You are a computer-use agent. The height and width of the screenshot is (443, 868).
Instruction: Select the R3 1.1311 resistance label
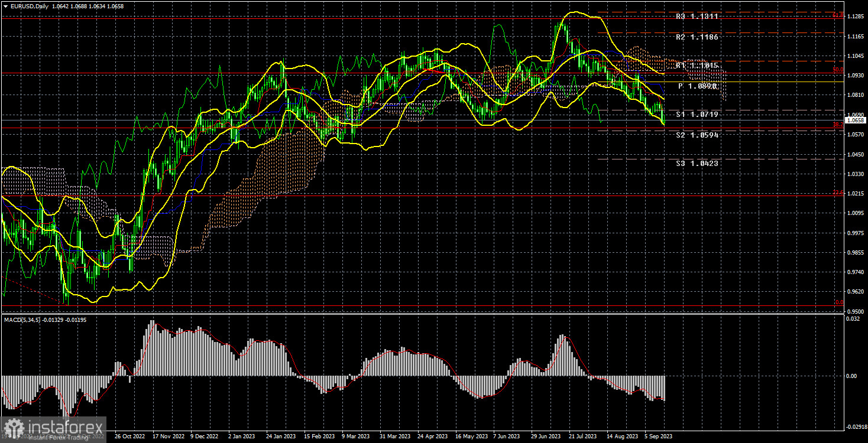(697, 17)
